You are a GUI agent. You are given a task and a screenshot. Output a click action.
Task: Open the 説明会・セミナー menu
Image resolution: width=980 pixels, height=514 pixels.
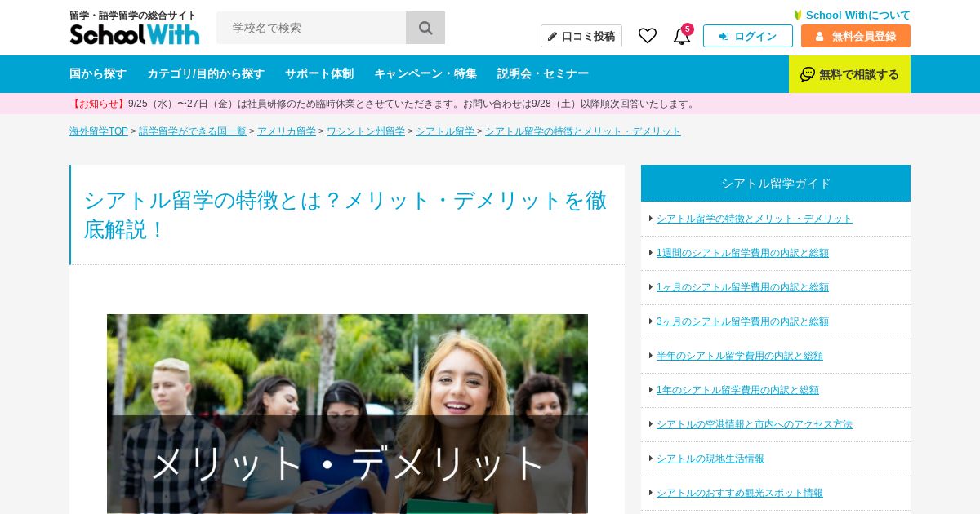click(543, 73)
